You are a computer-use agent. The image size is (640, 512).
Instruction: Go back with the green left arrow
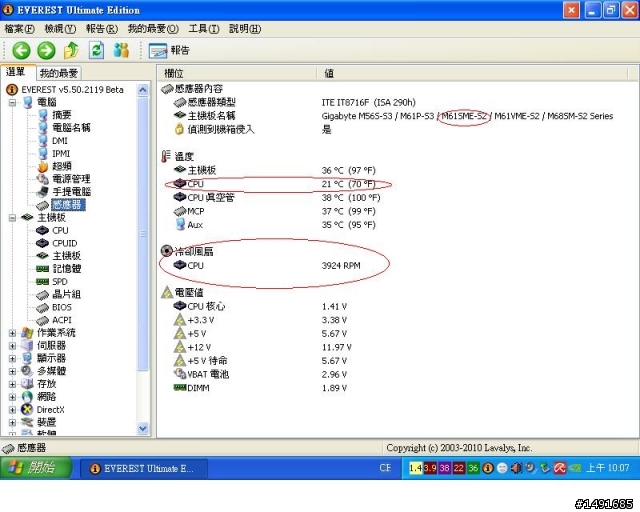click(21, 51)
